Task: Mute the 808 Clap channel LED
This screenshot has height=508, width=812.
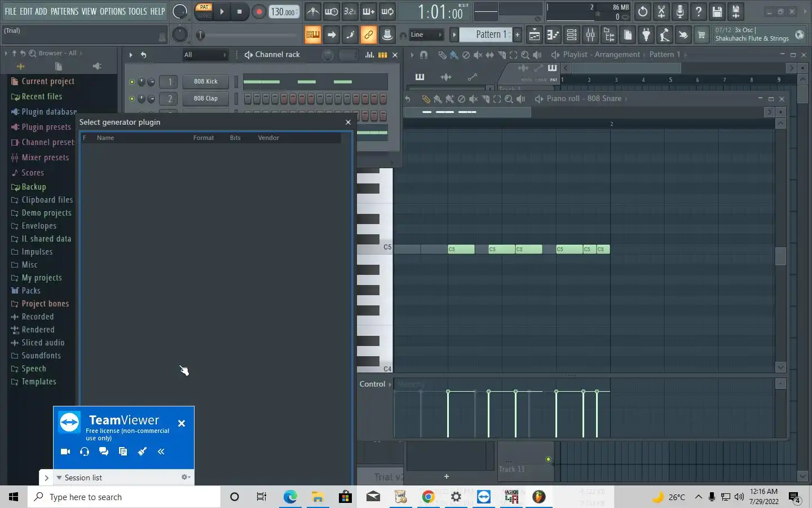Action: click(132, 99)
